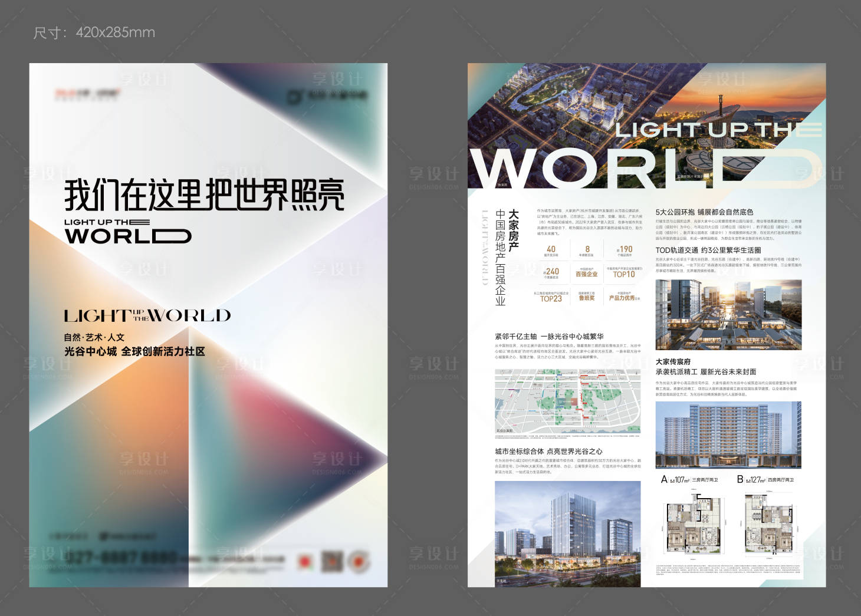The height and width of the screenshot is (616, 861).
Task: Click the blurred QR code on the left poster
Action: [x=333, y=561]
